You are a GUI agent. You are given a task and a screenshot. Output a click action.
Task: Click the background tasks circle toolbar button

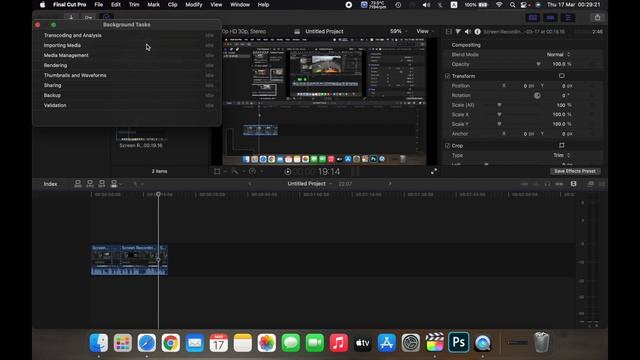point(107,17)
